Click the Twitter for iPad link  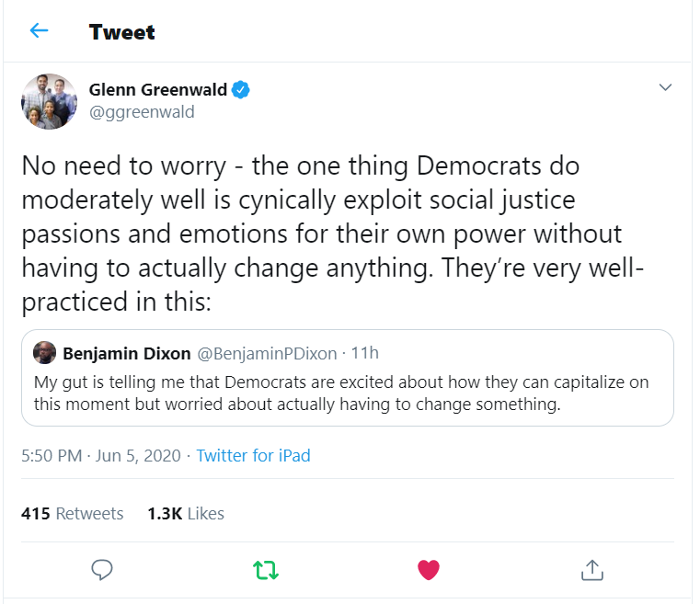[x=253, y=455]
